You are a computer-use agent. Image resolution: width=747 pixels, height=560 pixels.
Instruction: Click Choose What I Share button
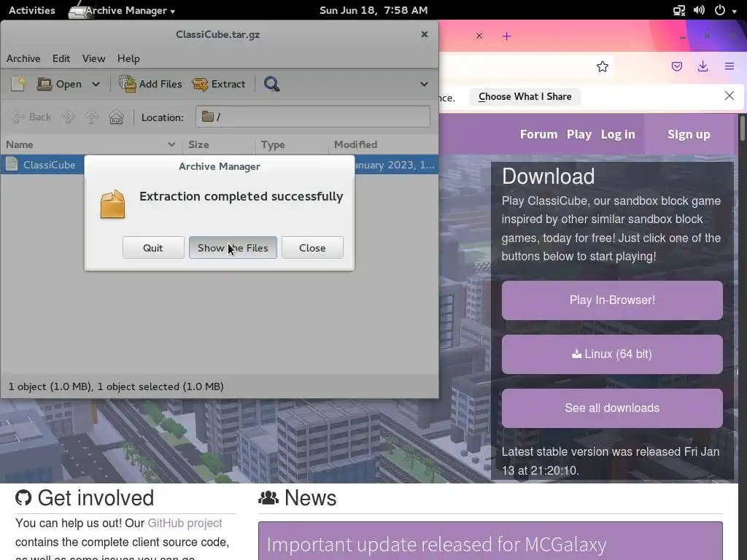click(525, 97)
